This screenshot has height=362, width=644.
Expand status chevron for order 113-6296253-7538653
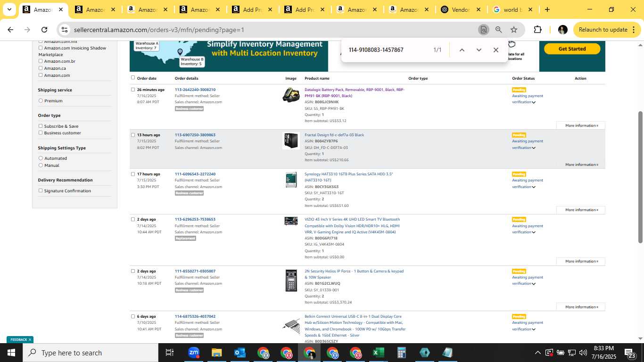coord(534,232)
